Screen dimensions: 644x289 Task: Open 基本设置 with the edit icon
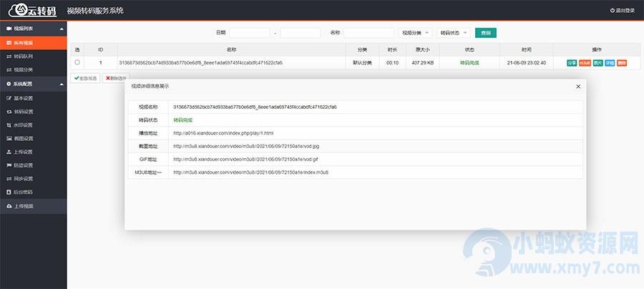tap(33, 98)
